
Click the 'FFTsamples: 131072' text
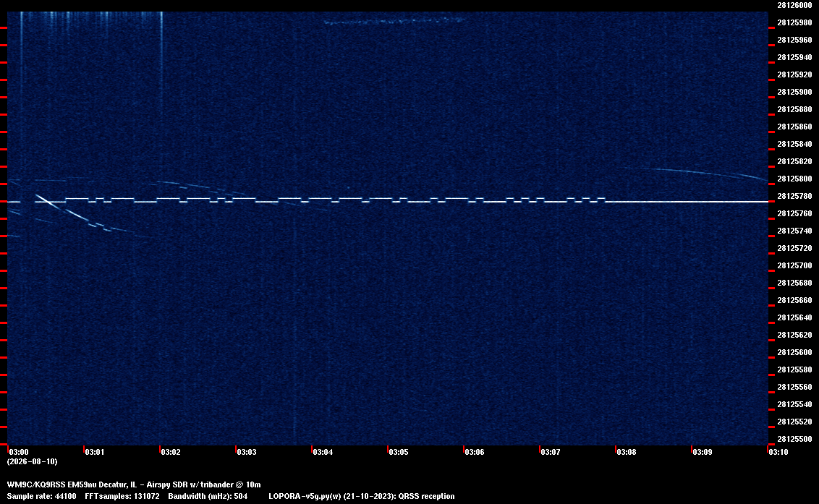click(122, 496)
